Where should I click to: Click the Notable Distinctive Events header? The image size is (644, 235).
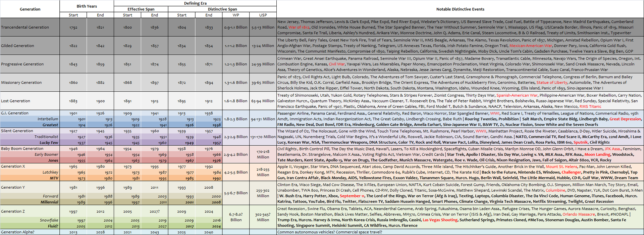pos(460,9)
